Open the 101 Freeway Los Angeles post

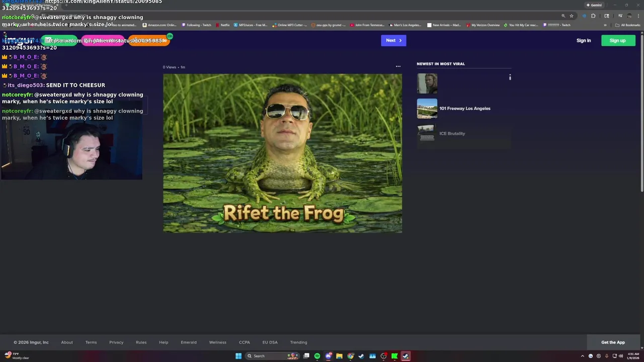(464, 108)
